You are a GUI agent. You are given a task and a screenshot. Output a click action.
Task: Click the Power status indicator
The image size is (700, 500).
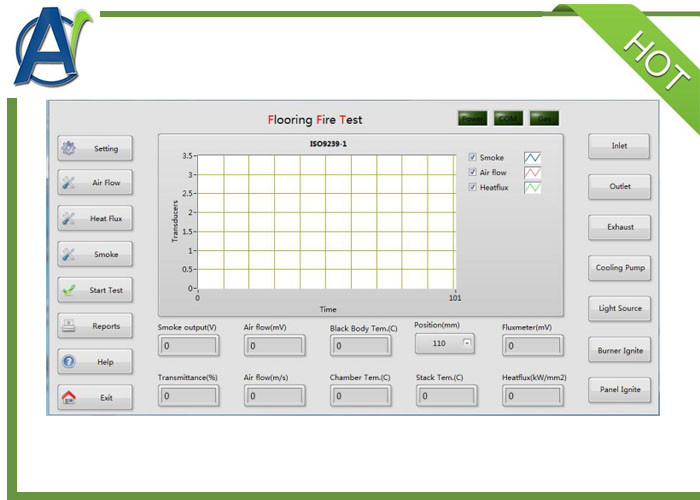(x=472, y=119)
